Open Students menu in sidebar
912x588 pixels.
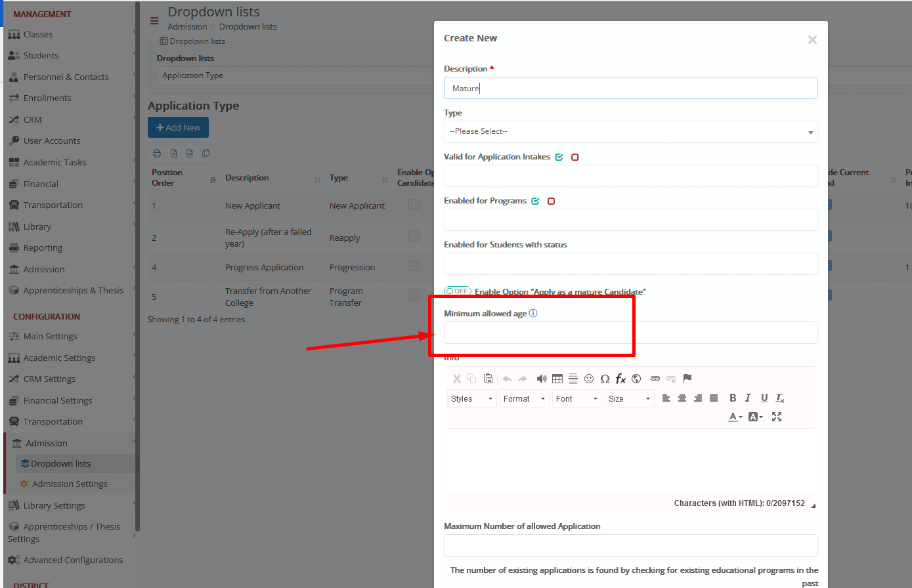tap(41, 56)
